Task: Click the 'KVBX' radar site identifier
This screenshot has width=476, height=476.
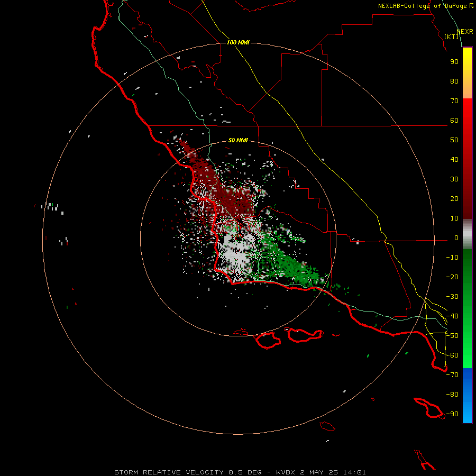Action: pos(286,472)
